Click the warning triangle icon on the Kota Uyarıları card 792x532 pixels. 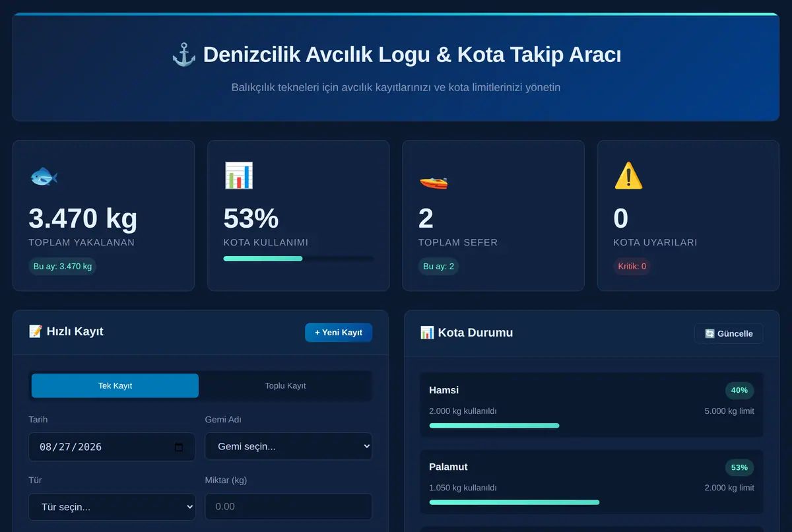pos(628,176)
